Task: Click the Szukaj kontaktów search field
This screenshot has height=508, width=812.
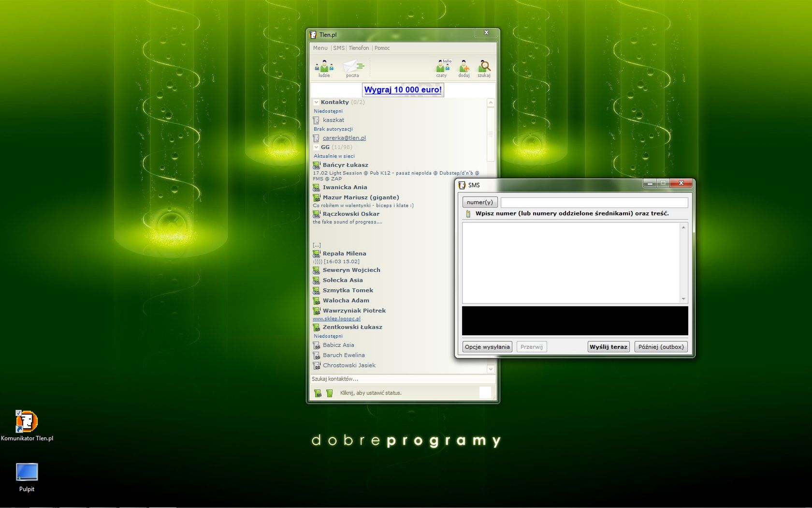Action: [x=403, y=379]
